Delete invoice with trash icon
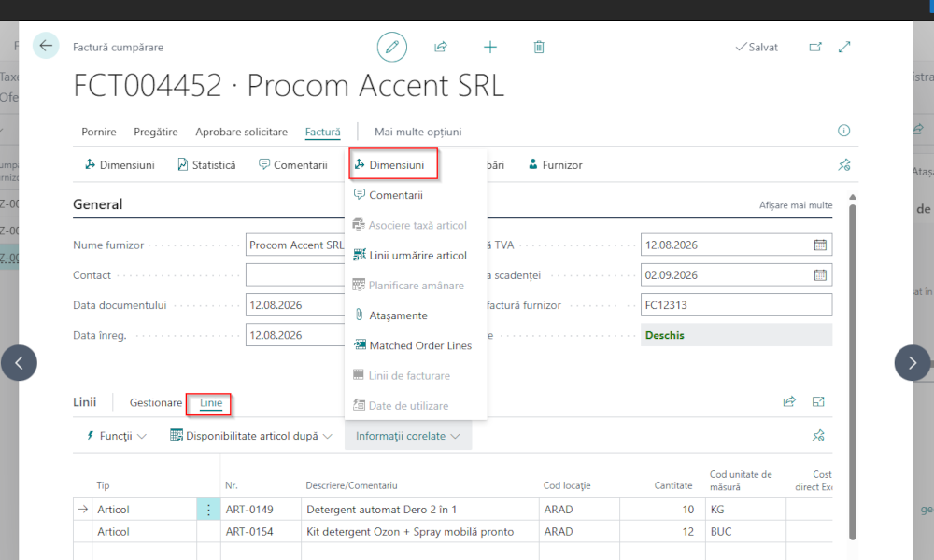The image size is (934, 560). coord(539,47)
